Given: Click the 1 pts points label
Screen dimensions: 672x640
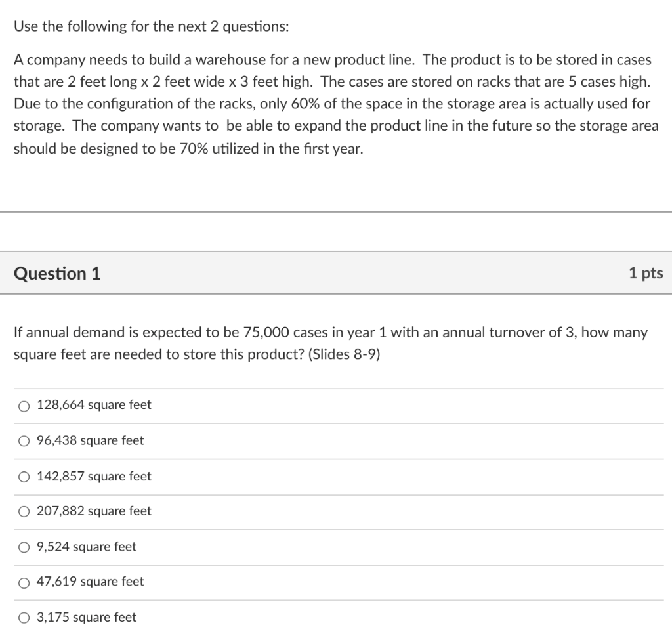Looking at the screenshot, I should point(647,273).
